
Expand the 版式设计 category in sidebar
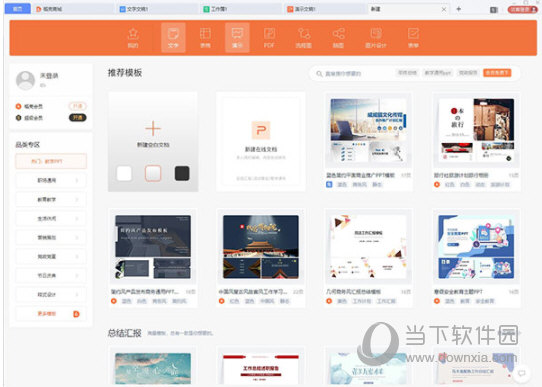point(51,294)
